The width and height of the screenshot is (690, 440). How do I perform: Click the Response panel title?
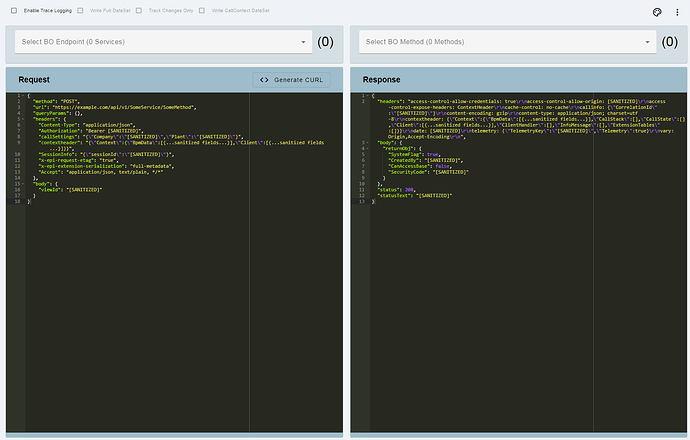[x=382, y=80]
